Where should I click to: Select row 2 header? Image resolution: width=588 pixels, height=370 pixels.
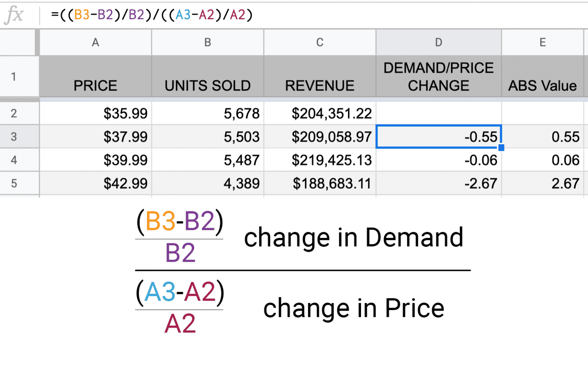click(x=14, y=113)
